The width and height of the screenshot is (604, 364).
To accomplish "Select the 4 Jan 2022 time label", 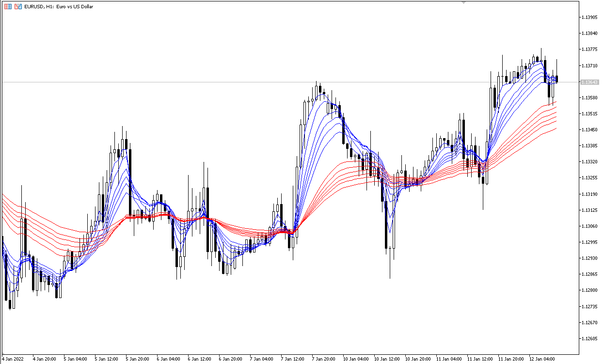I will pyautogui.click(x=13, y=359).
